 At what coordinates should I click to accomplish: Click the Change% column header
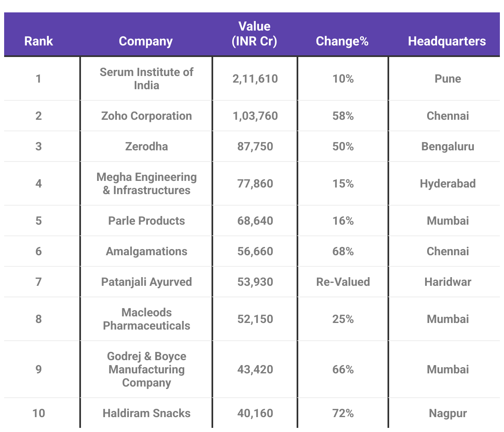point(342,41)
